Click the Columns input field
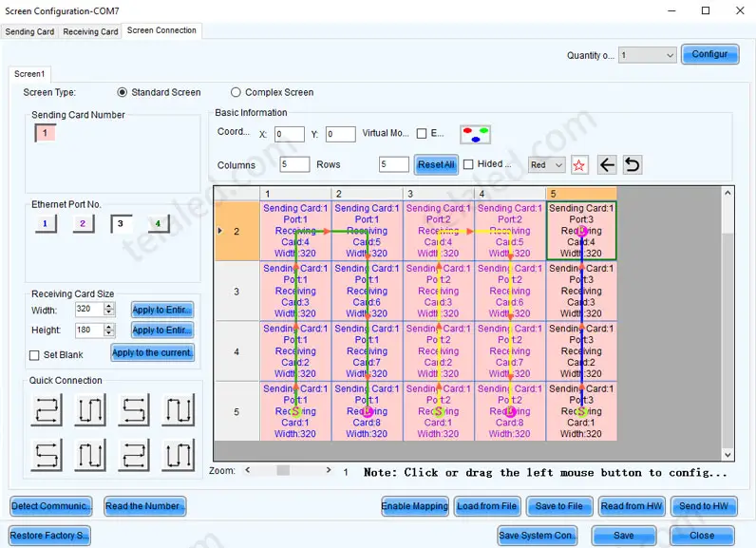756x548 pixels. (x=294, y=165)
